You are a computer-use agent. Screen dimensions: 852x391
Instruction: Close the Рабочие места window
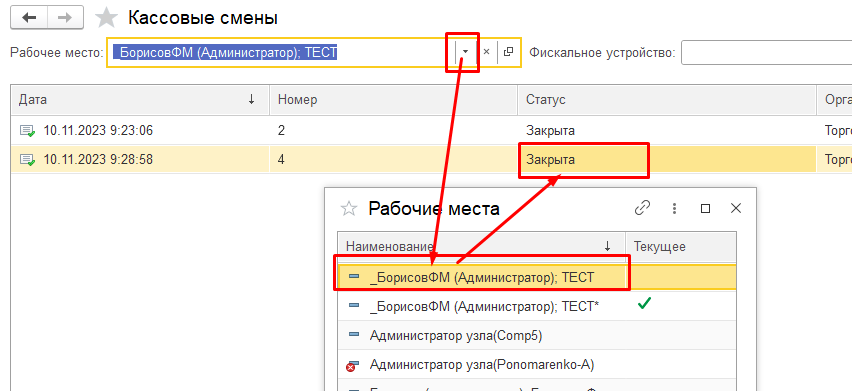coord(736,208)
